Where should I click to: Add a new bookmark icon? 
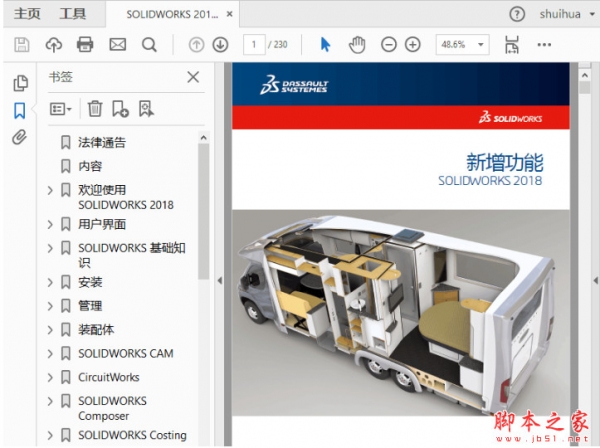120,109
